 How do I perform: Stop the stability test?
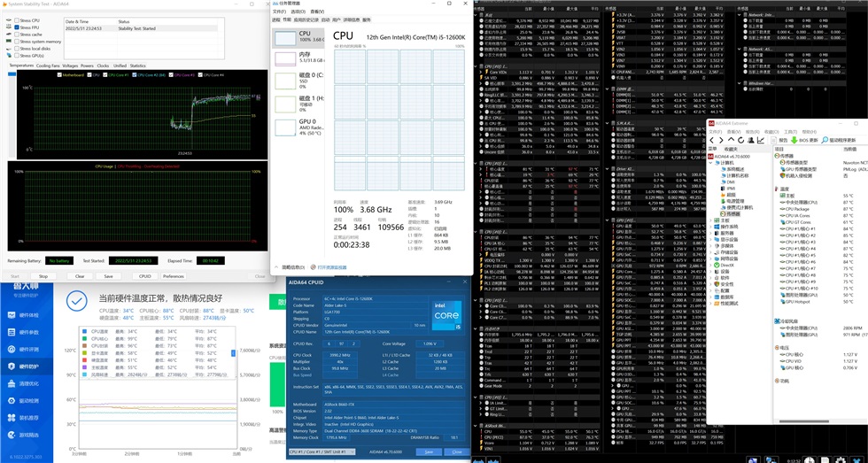point(43,276)
